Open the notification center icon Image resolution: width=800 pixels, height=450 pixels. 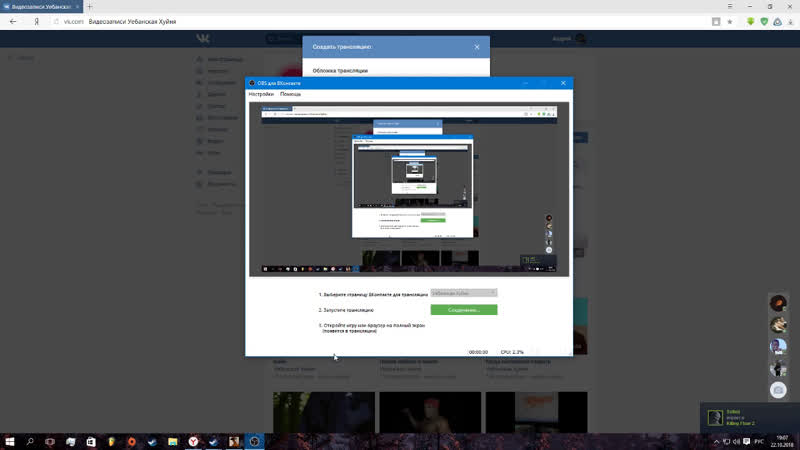coord(746,442)
